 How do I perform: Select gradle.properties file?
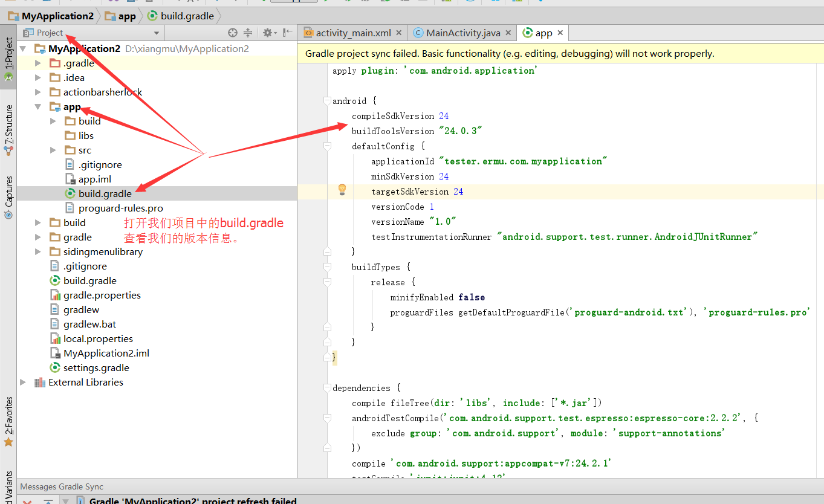pos(102,295)
